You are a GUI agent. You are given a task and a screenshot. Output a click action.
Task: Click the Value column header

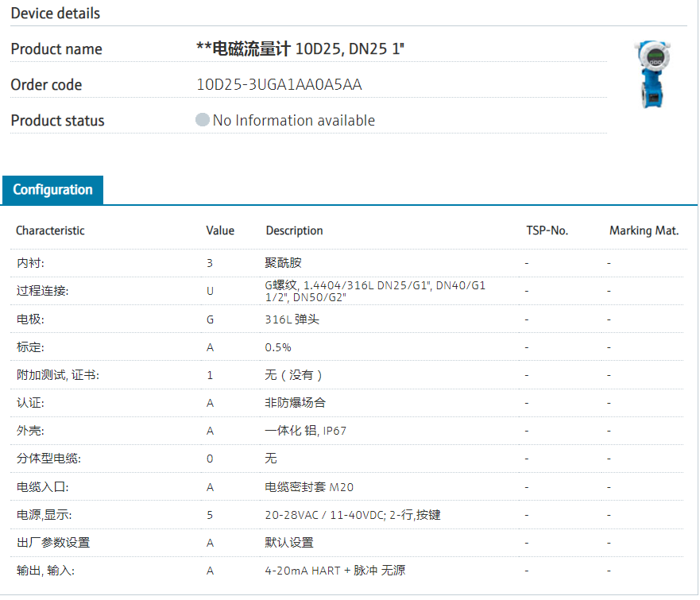(x=220, y=230)
